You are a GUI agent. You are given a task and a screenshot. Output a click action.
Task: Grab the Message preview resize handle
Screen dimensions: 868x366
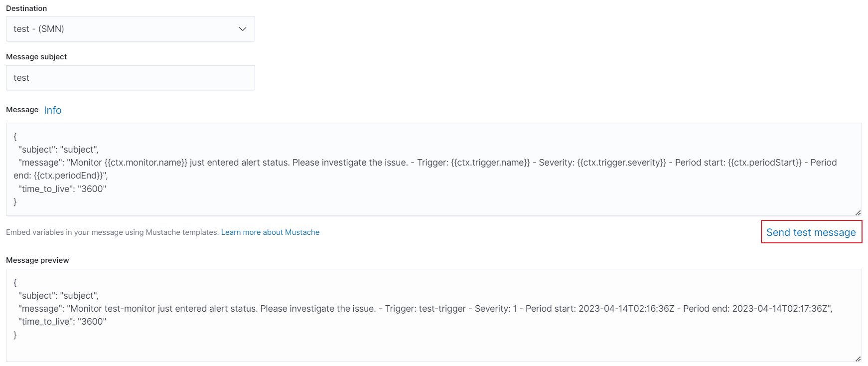pyautogui.click(x=858, y=359)
